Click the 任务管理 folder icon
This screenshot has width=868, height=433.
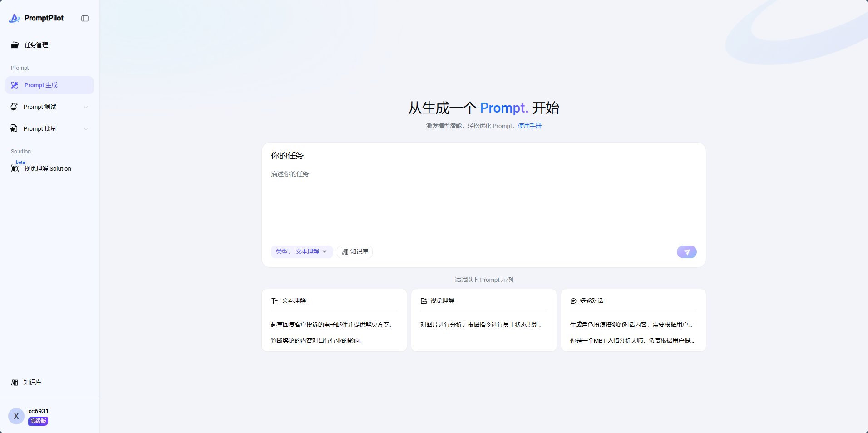pyautogui.click(x=15, y=45)
